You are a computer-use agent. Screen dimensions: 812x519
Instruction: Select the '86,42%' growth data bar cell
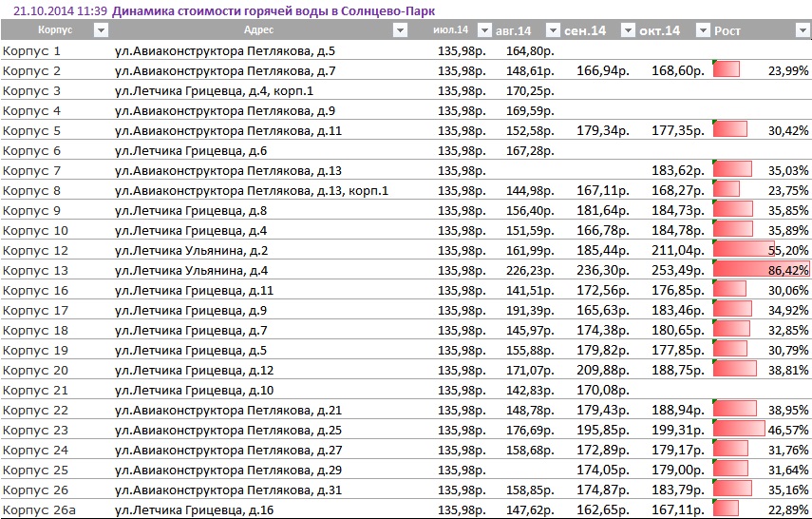pos(761,270)
